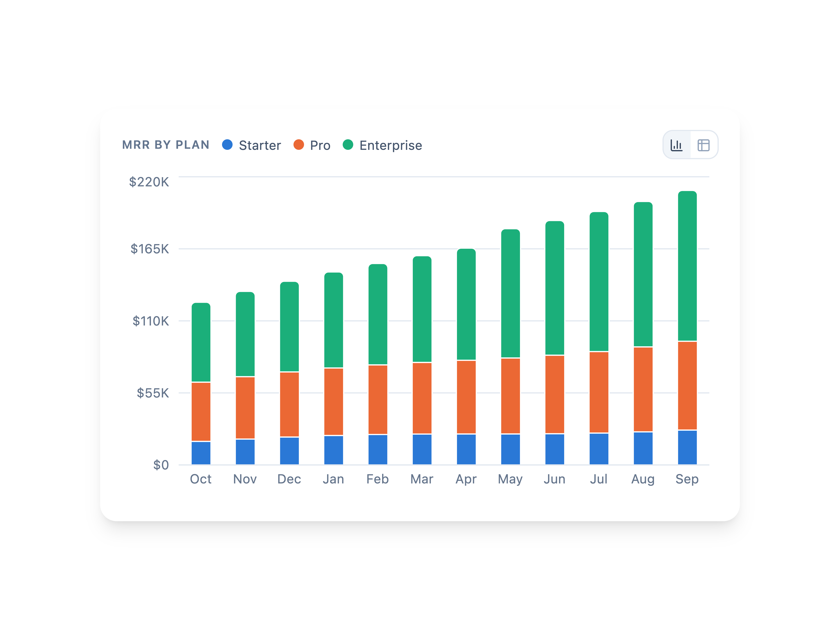Click the Jan Starter blue segment
This screenshot has height=630, width=840.
coord(333,450)
